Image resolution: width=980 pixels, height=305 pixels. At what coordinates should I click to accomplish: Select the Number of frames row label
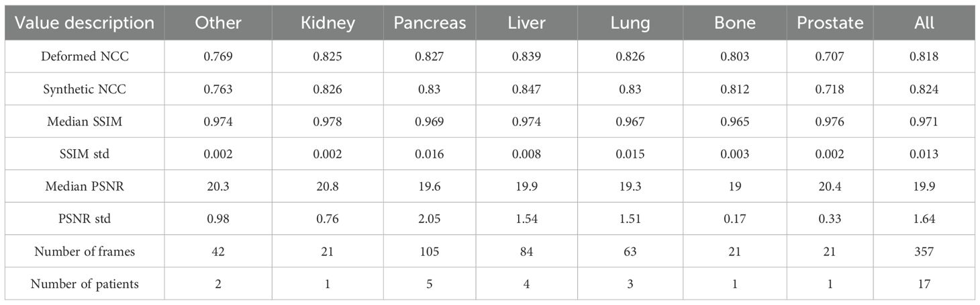[x=85, y=251]
